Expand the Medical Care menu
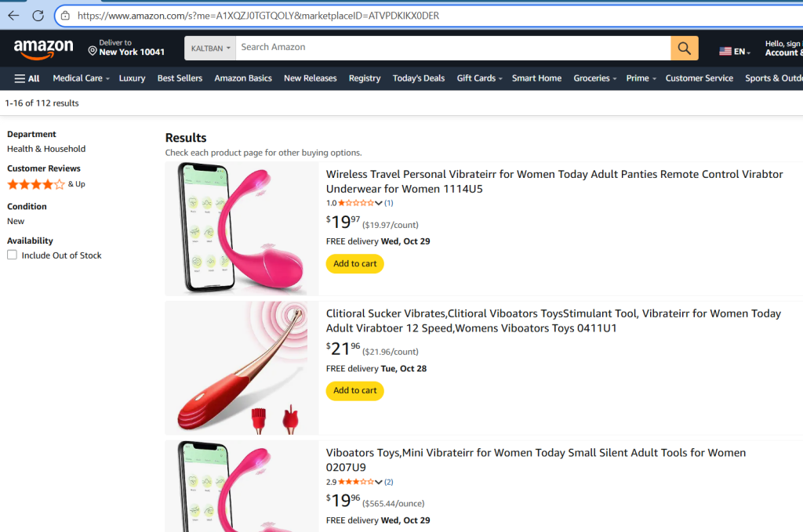Viewport: 803px width, 532px height. pos(81,78)
